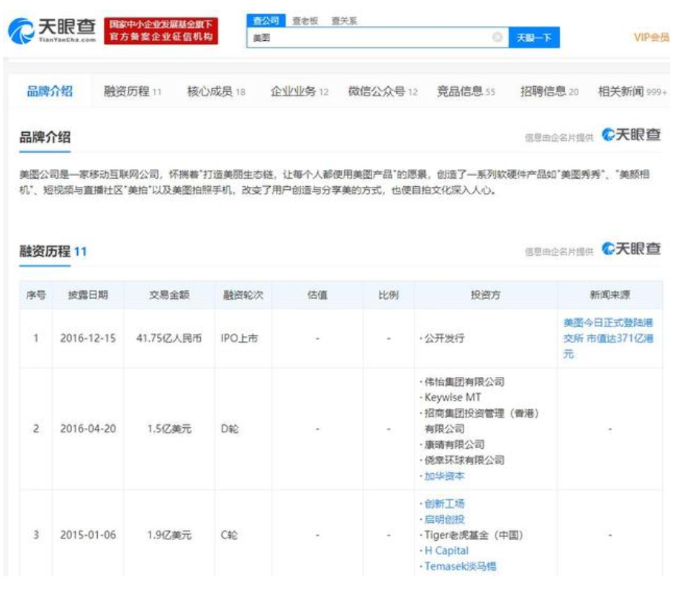Click the 融资轮次 column header

coord(243,294)
